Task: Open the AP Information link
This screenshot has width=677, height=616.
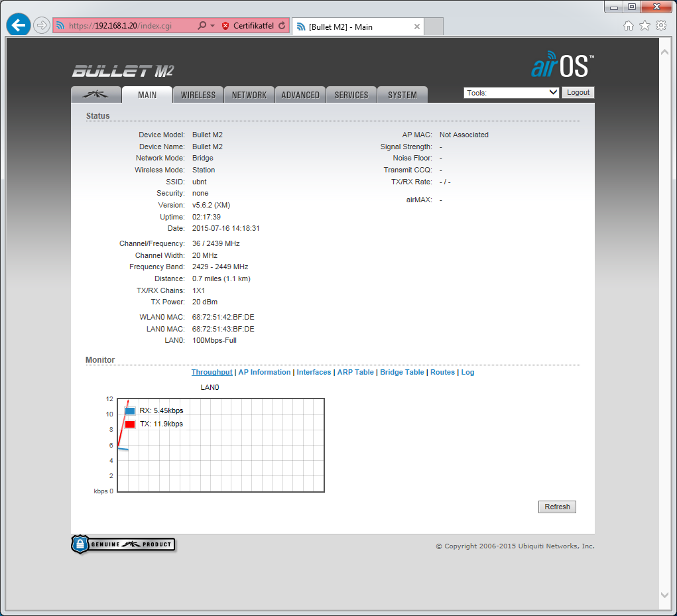Action: pyautogui.click(x=265, y=372)
